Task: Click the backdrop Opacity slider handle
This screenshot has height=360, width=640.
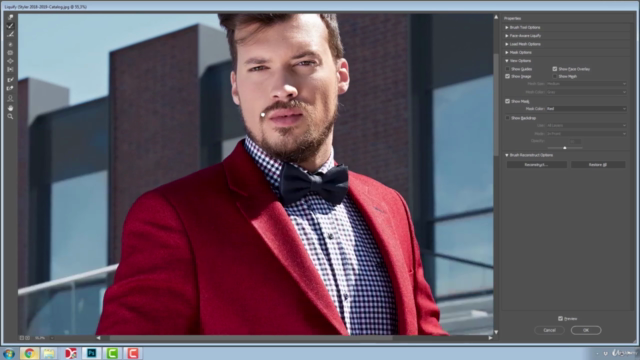Action: (x=565, y=148)
